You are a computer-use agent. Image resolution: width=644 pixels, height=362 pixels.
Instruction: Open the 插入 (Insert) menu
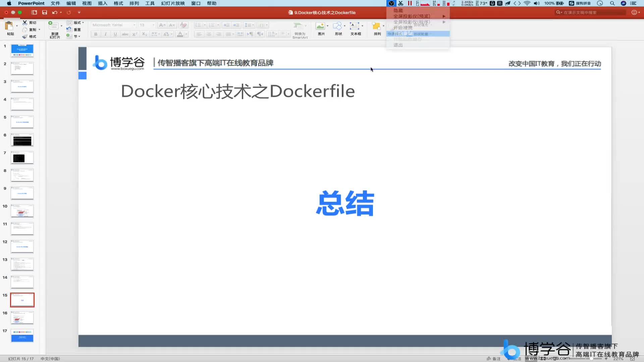103,3
